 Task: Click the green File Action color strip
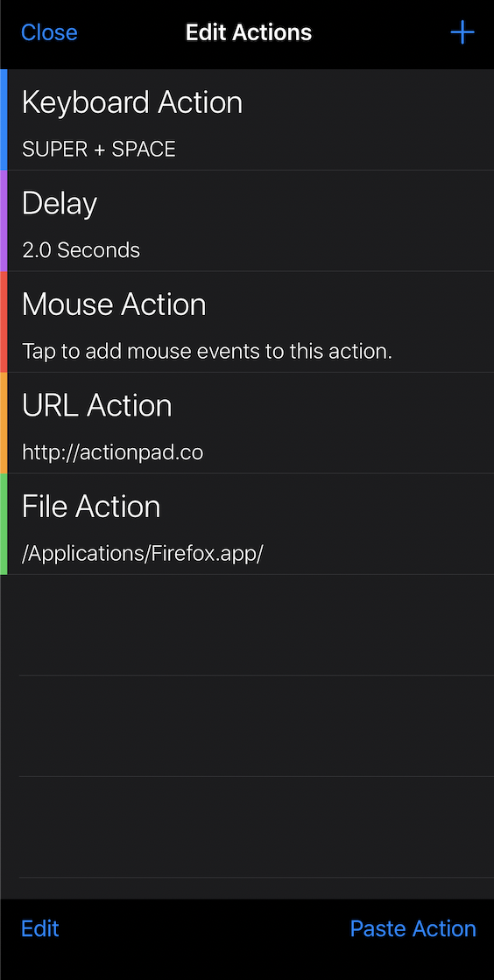tap(4, 524)
